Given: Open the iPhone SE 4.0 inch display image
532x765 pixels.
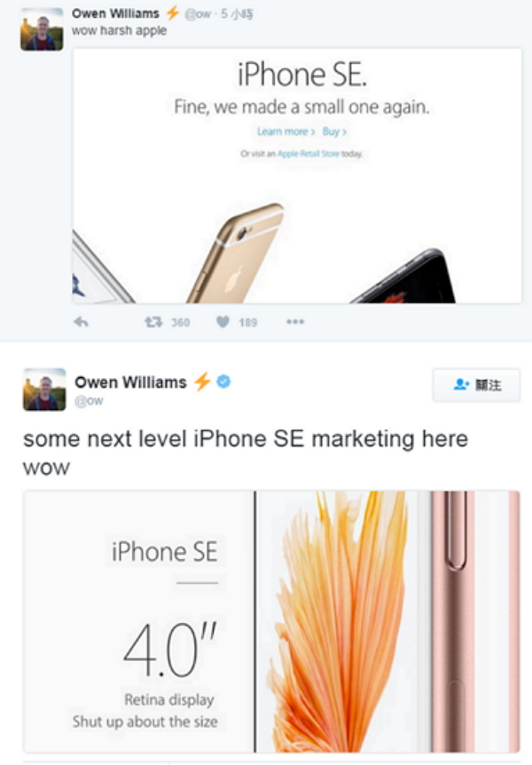Looking at the screenshot, I should (271, 621).
